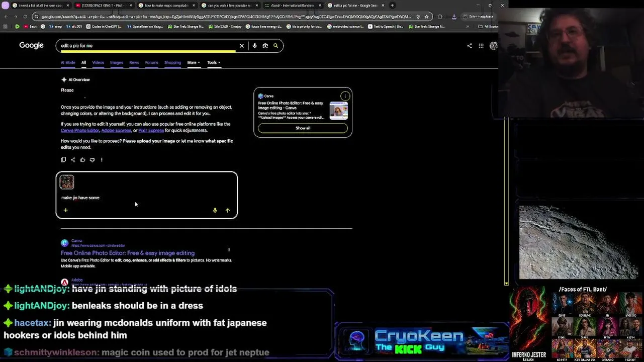Switch to the /bant/ International tab

point(292,6)
